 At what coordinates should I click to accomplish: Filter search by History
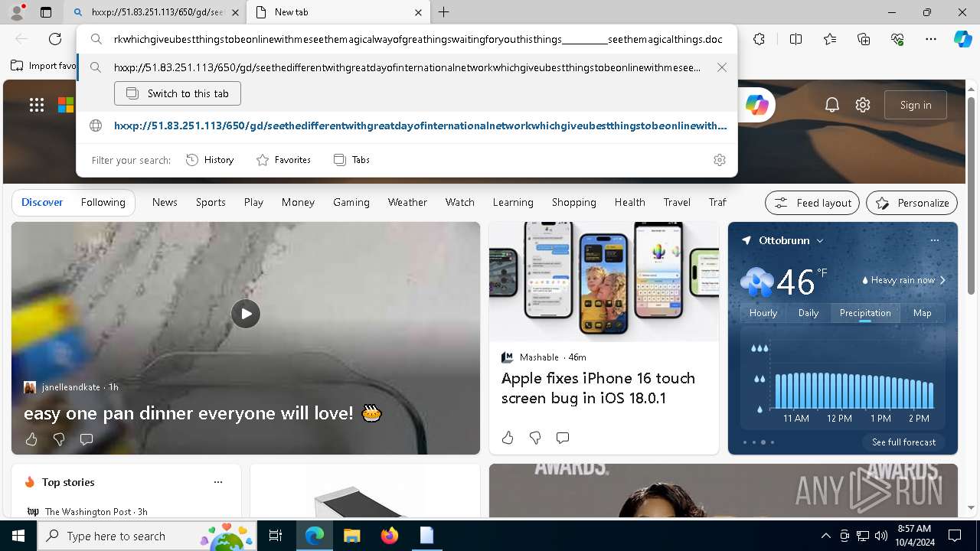[210, 160]
